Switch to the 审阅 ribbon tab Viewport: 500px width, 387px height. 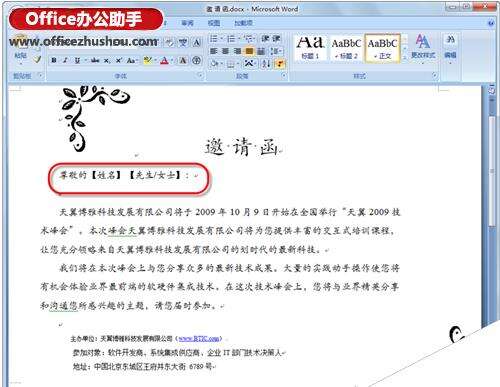pos(187,23)
